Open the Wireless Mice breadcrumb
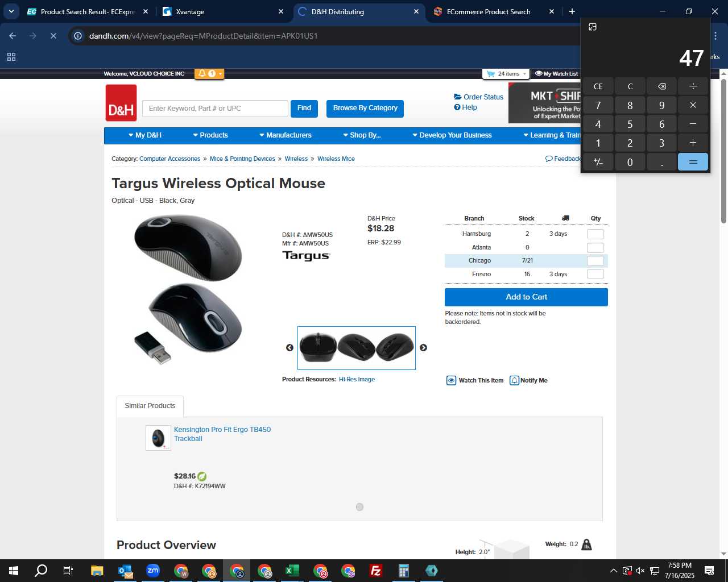The image size is (728, 582). [336, 159]
